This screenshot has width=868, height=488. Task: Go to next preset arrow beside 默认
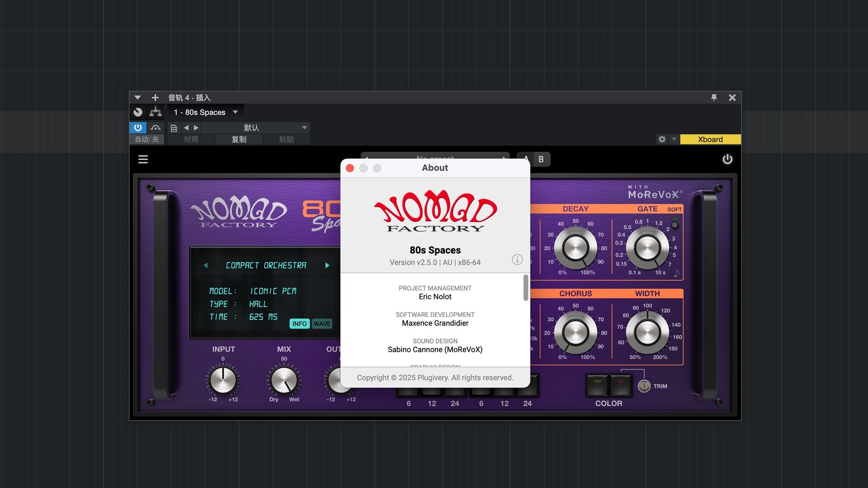click(x=196, y=128)
